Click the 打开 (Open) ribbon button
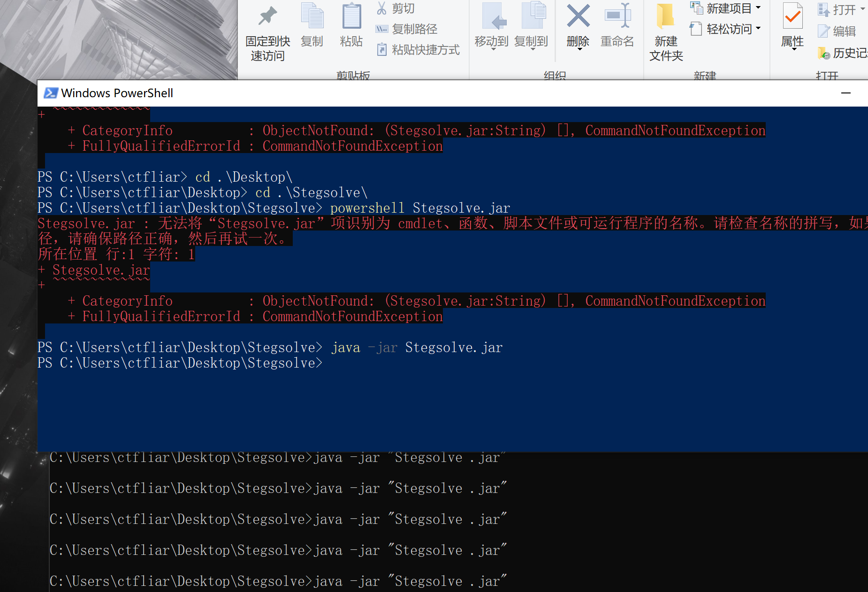868x592 pixels. tap(837, 9)
